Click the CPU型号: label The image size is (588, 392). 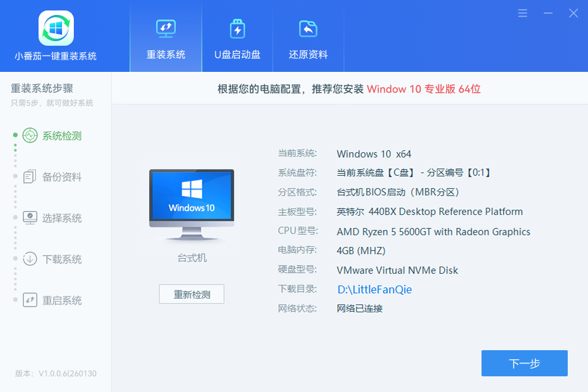298,231
